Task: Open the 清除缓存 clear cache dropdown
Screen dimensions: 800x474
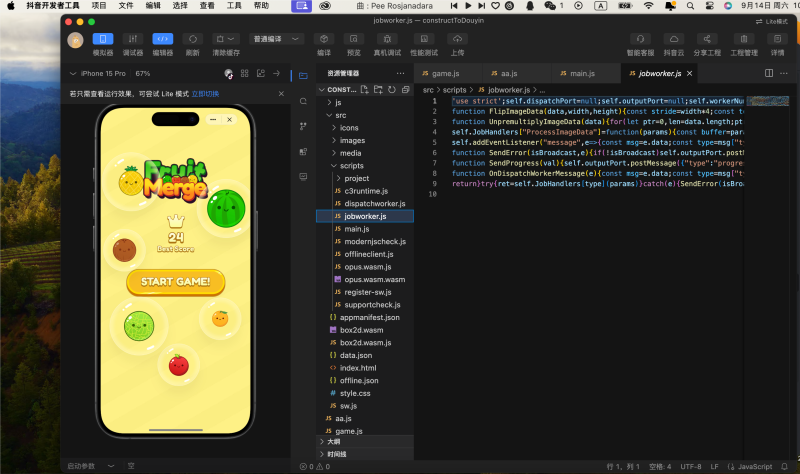Action: [x=226, y=39]
